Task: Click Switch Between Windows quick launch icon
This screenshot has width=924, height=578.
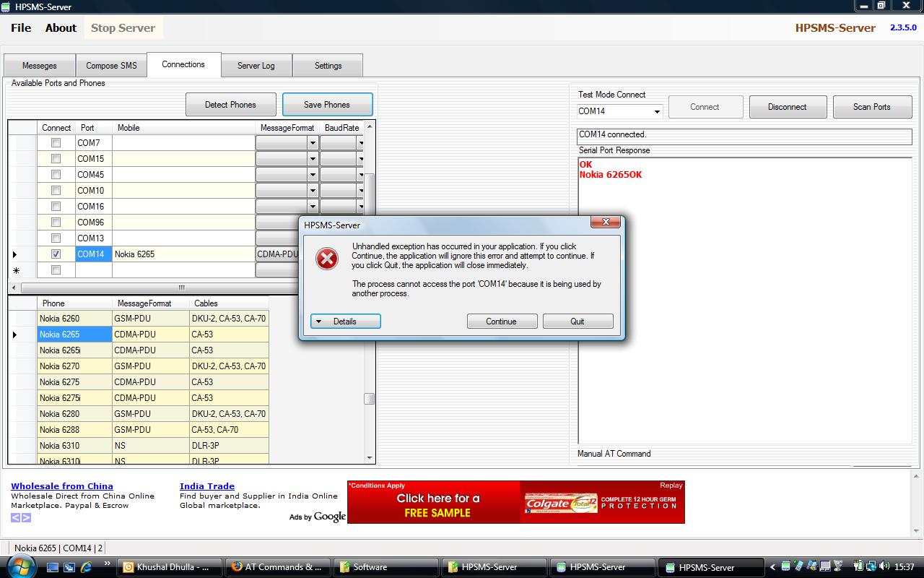Action: (69, 567)
